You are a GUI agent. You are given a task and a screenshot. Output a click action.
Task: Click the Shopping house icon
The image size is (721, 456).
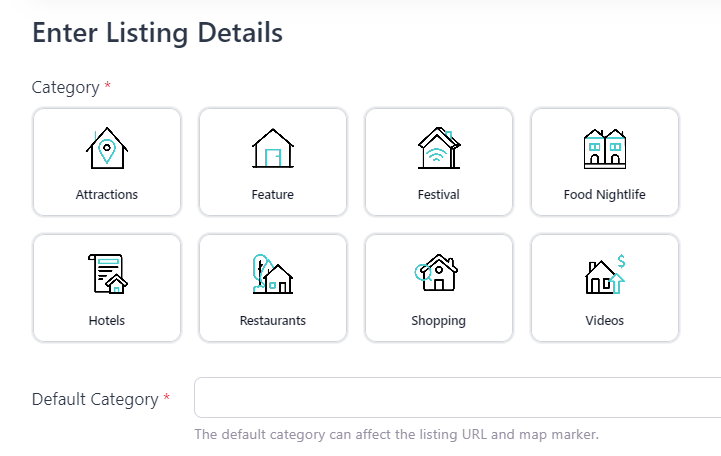point(438,273)
